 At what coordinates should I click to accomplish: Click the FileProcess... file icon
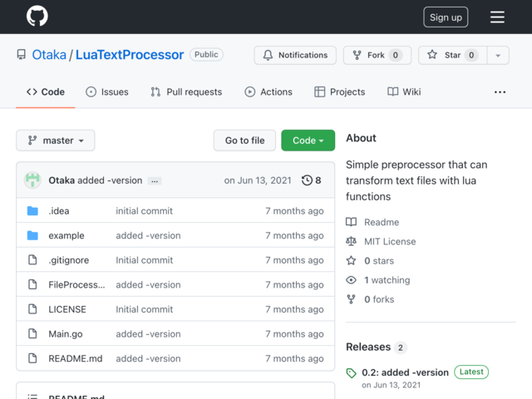point(32,284)
